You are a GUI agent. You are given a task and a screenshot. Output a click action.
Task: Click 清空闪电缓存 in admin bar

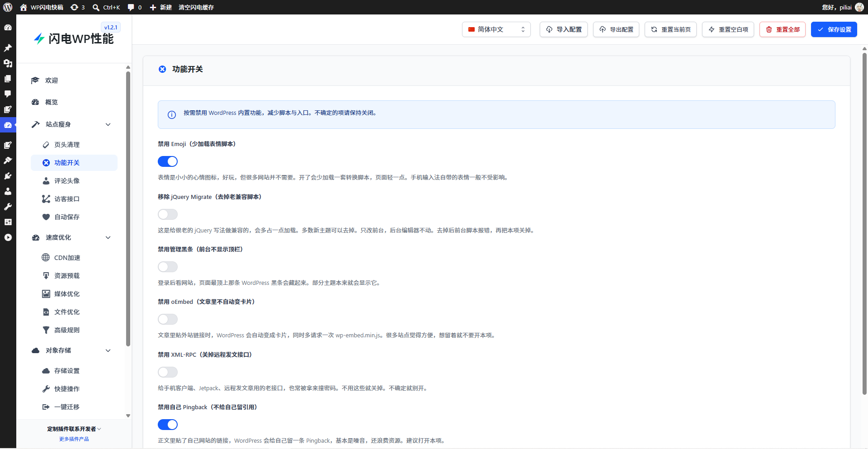click(196, 7)
